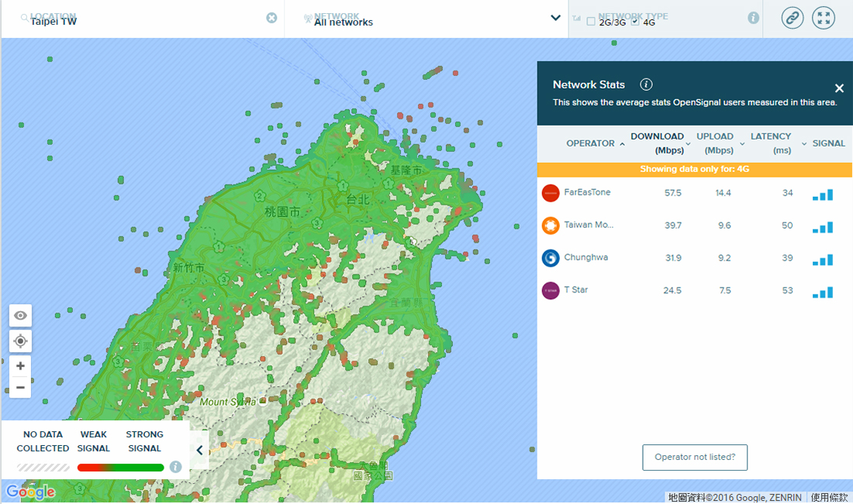The image size is (853, 504).
Task: Click FarEasTone download value 57.5
Action: (673, 193)
